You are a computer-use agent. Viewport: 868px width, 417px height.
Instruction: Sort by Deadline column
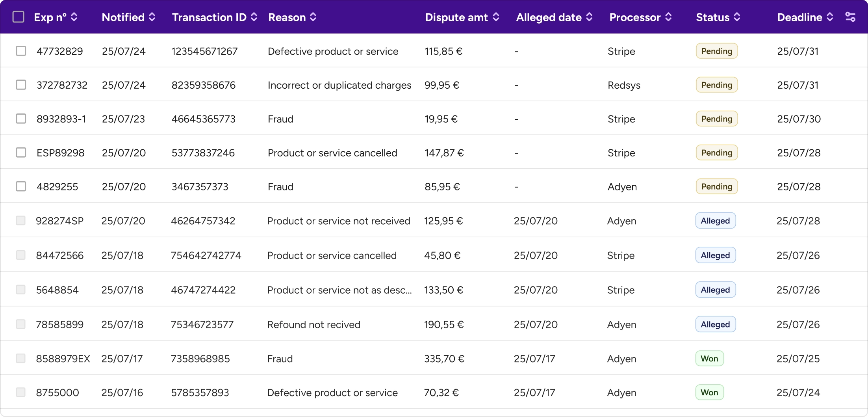pos(830,17)
